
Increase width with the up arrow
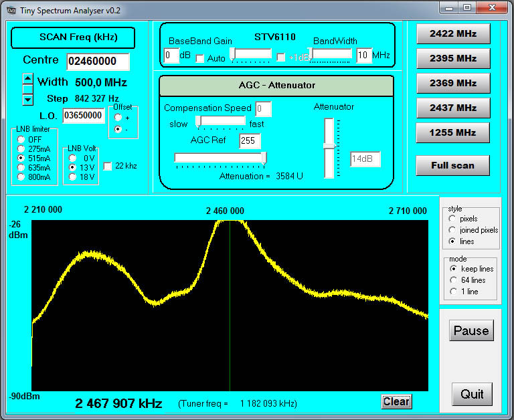click(28, 79)
